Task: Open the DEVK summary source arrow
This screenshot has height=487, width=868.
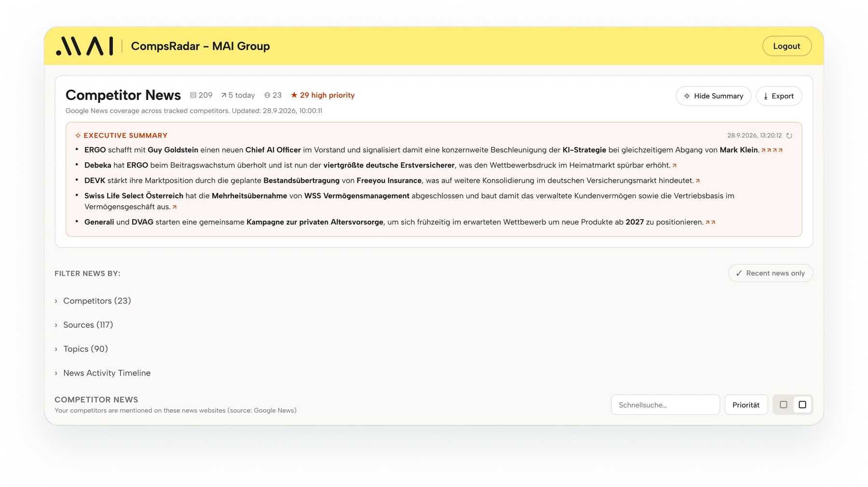Action: click(x=697, y=181)
